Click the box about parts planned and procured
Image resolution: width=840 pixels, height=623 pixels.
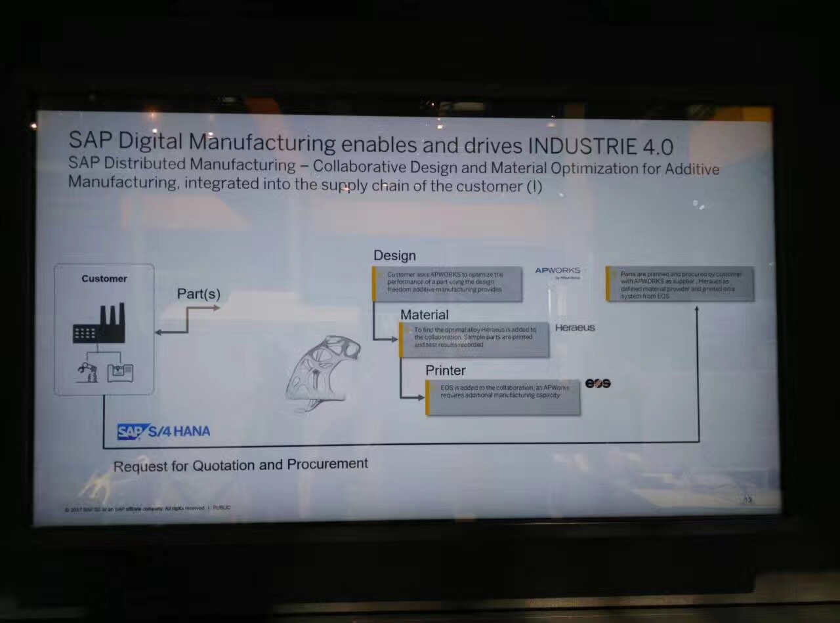click(x=680, y=283)
